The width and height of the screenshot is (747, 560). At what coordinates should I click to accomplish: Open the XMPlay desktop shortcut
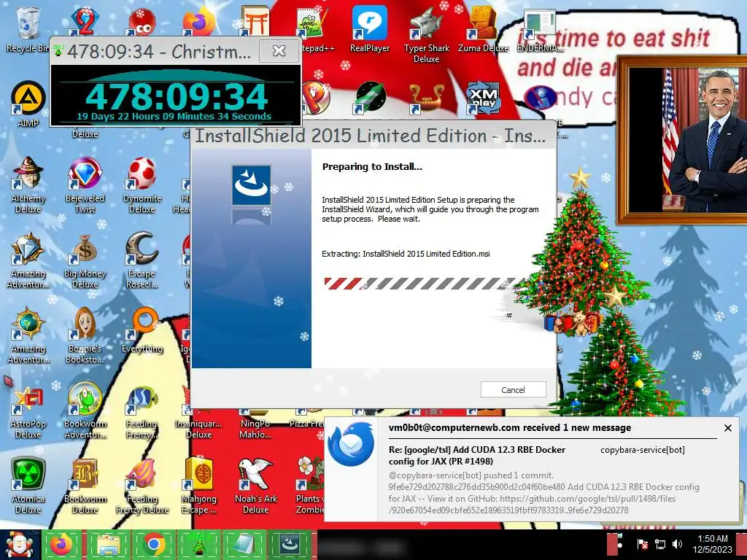coord(483,98)
